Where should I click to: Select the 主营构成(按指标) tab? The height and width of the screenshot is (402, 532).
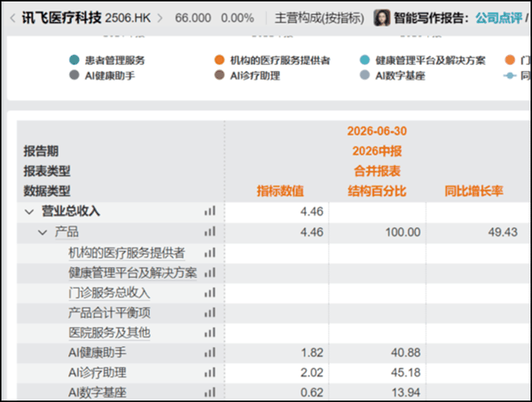[x=319, y=18]
